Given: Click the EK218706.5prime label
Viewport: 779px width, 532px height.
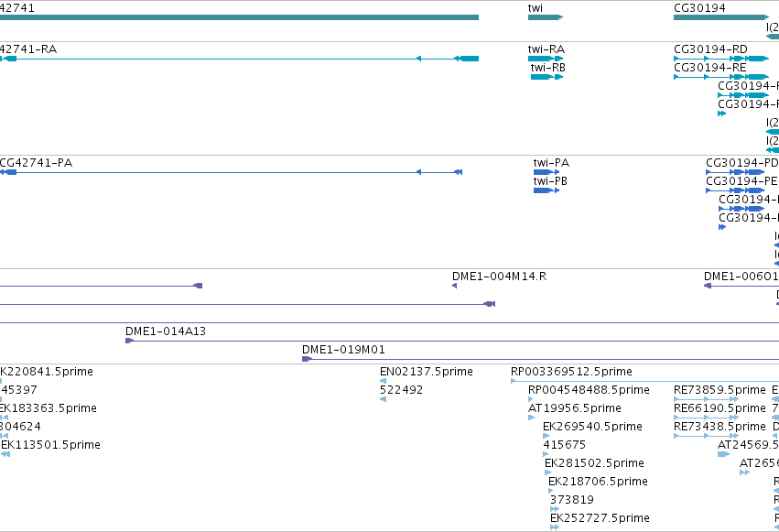Looking at the screenshot, I should tap(598, 482).
